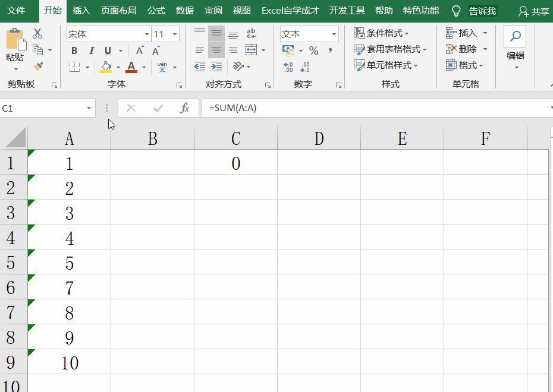Click the wén phonetic guide icon

pyautogui.click(x=162, y=67)
